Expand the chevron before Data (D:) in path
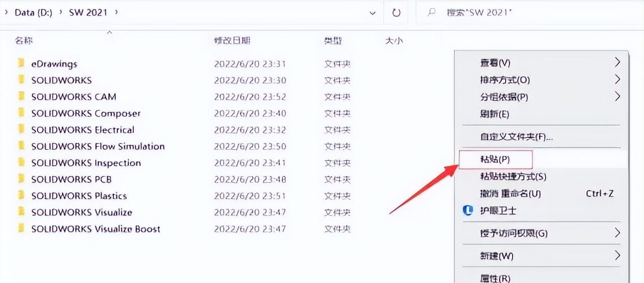The image size is (644, 283). 6,12
